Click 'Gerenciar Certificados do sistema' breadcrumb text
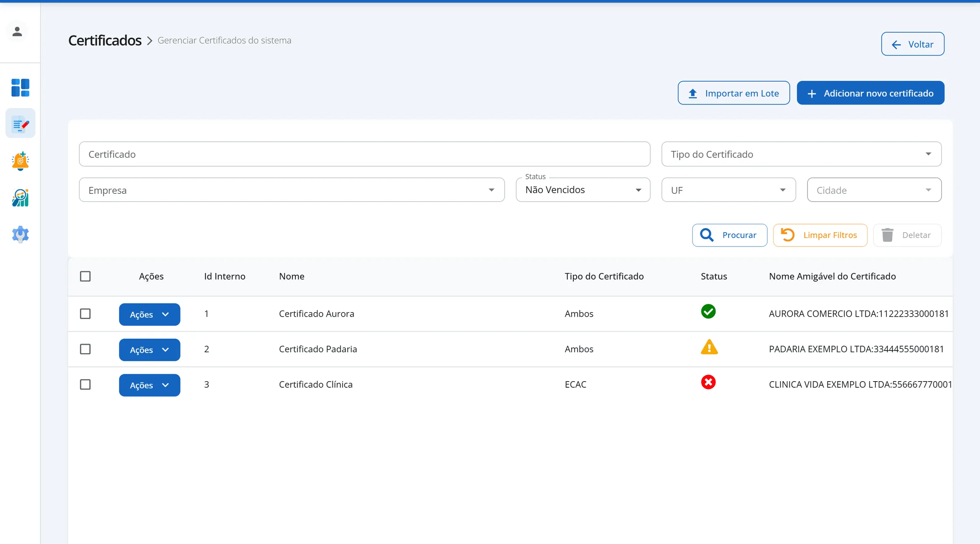The image size is (980, 544). click(x=224, y=40)
